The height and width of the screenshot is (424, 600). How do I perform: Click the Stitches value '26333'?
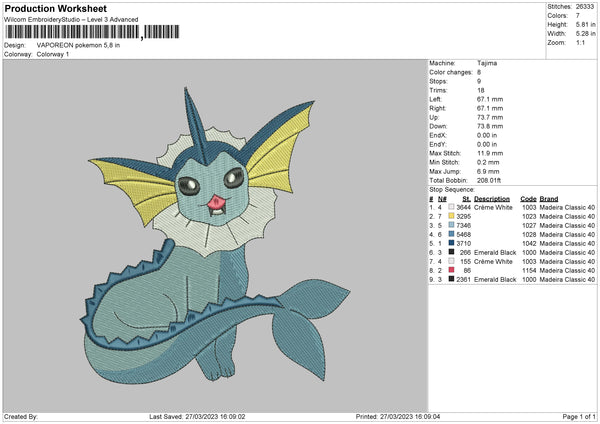tap(585, 7)
